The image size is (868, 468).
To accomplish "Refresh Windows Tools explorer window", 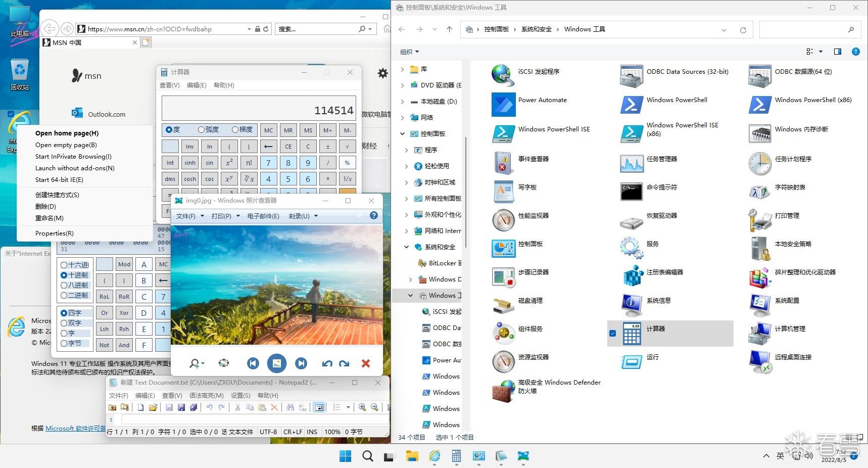I will coord(743,30).
